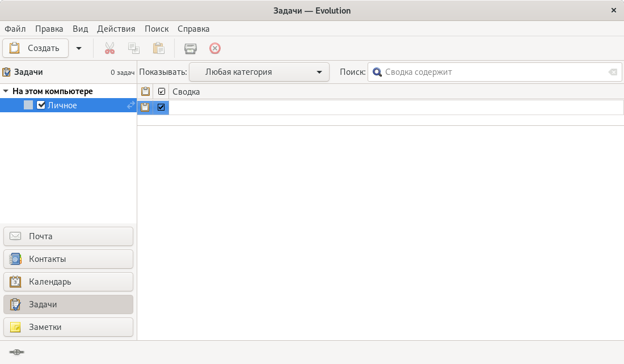Viewport: 624px width, 364px height.
Task: Click the 0 задач counter text
Action: click(x=123, y=73)
